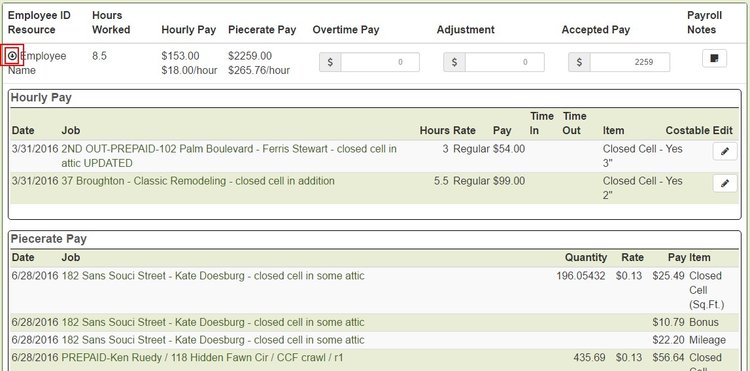Click the $22.20 Mileage piecerate row
Screen dimensions: 750x371
coord(375,340)
